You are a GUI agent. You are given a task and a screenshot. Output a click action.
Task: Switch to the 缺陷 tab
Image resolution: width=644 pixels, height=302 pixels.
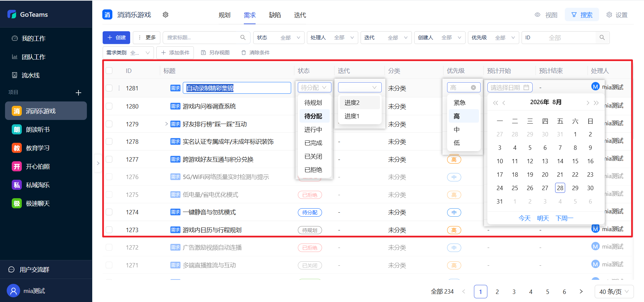pyautogui.click(x=275, y=15)
